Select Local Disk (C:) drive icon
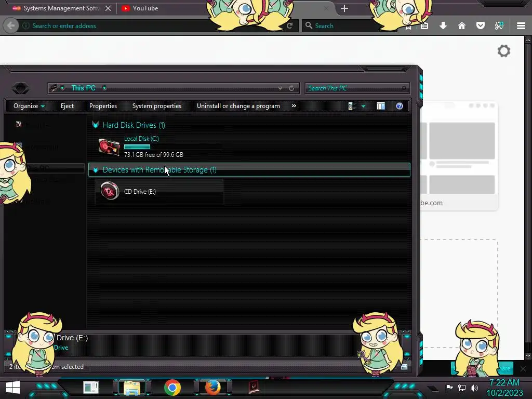 109,147
